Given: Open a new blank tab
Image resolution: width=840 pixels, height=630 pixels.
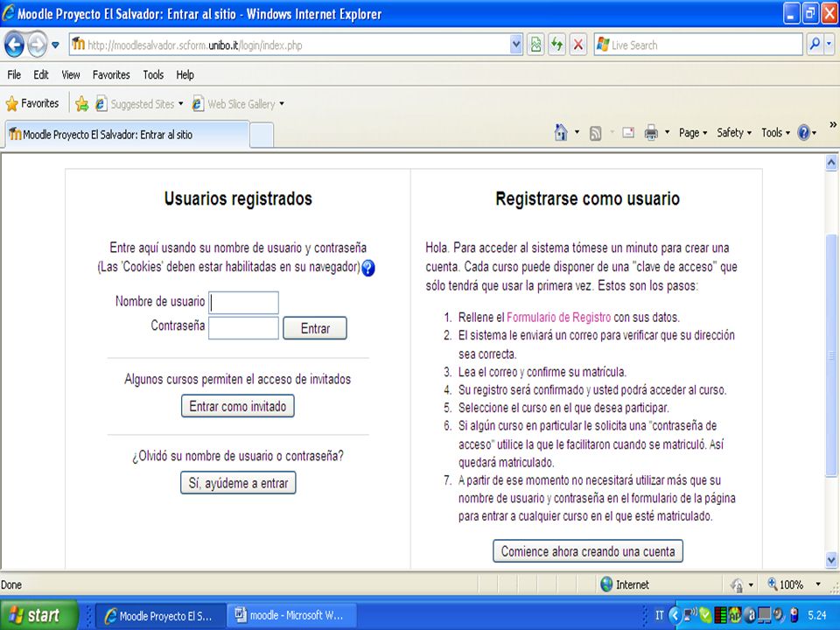Looking at the screenshot, I should (262, 135).
